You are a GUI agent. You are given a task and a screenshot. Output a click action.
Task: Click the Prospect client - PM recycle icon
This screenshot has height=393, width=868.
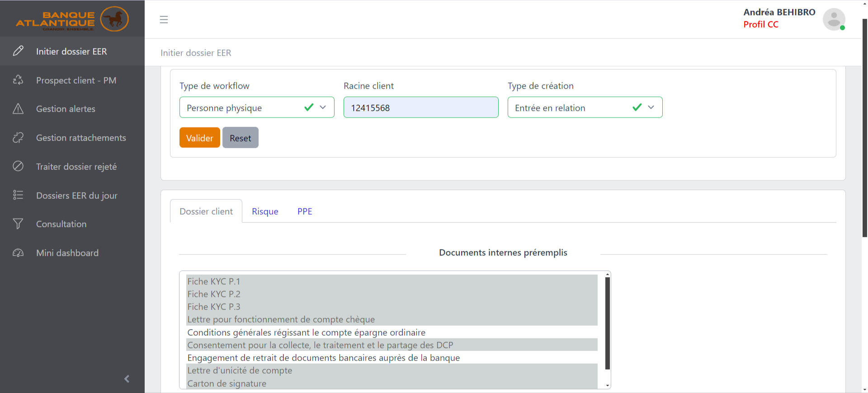coord(18,80)
